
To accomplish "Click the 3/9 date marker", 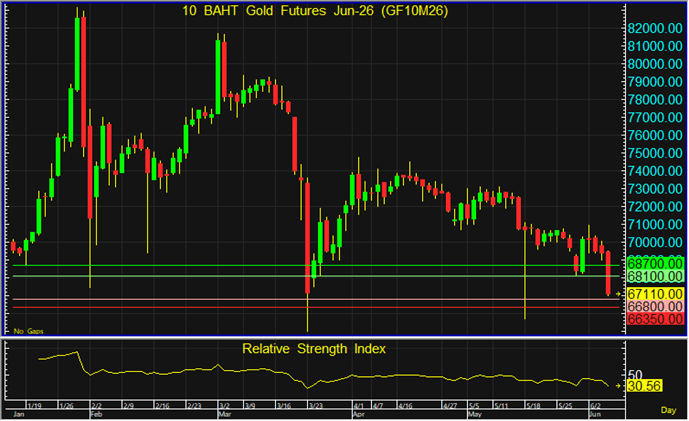I will point(250,406).
